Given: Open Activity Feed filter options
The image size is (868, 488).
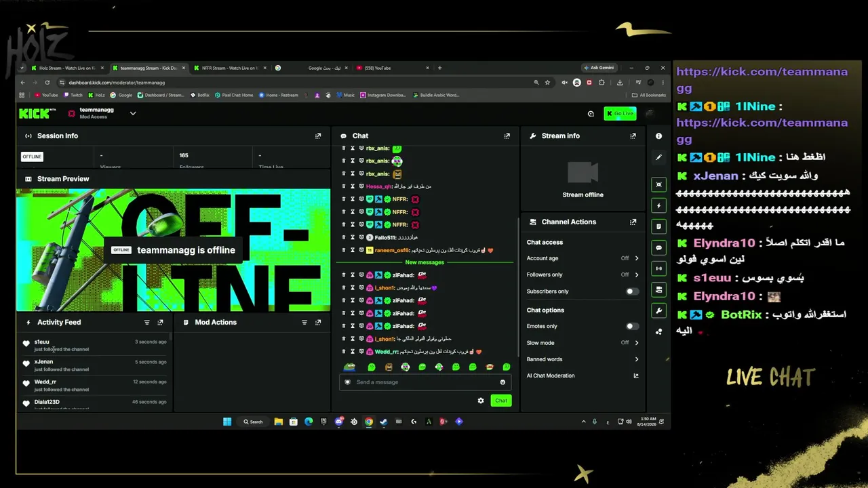Looking at the screenshot, I should pyautogui.click(x=146, y=323).
